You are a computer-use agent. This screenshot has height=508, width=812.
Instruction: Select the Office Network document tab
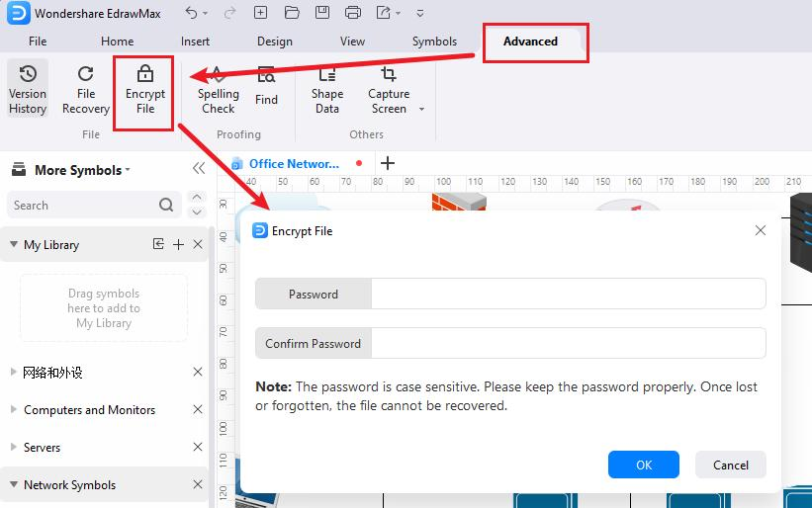pyautogui.click(x=294, y=164)
